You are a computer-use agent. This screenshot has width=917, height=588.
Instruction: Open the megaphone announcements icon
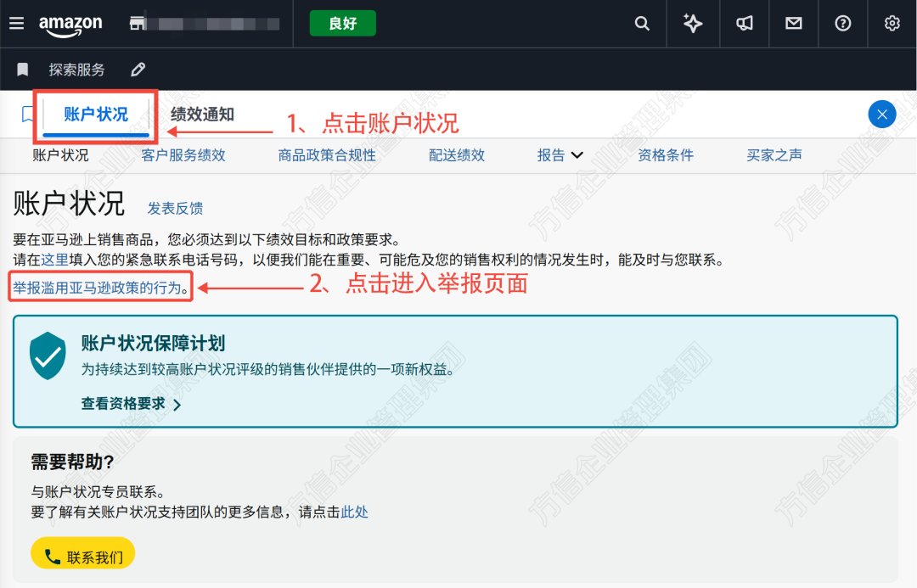pyautogui.click(x=744, y=24)
